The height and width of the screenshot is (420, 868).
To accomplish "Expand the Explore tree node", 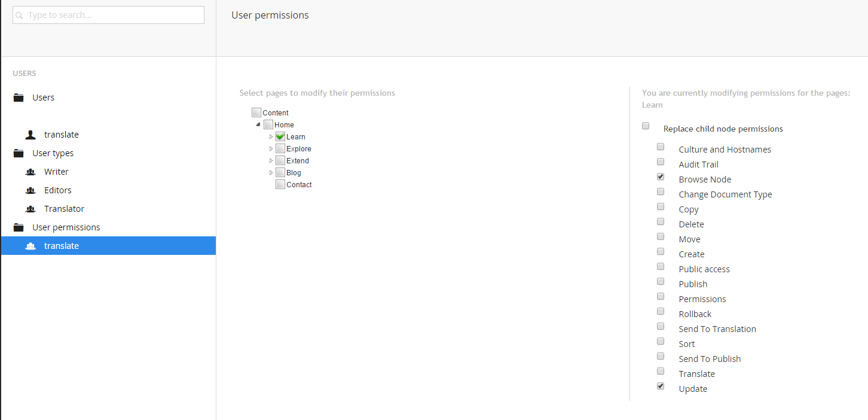I will pyautogui.click(x=271, y=149).
